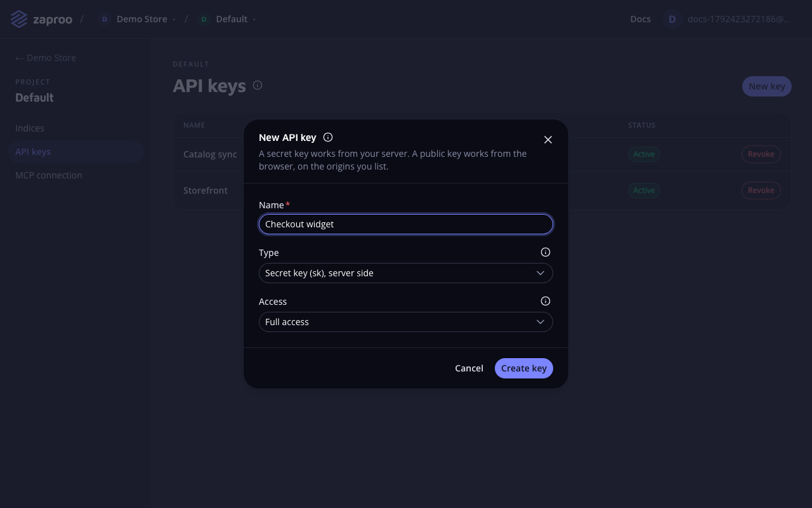Click the Catalog sync row name

coord(210,154)
